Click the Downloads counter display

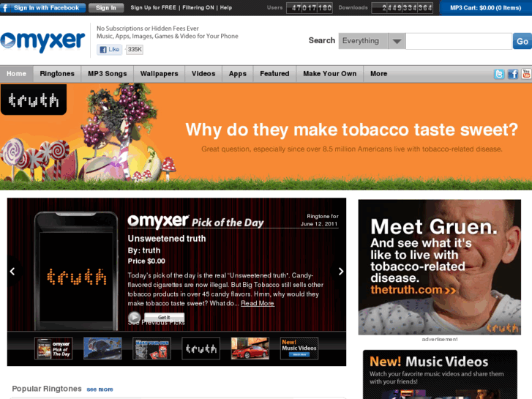tap(402, 7)
